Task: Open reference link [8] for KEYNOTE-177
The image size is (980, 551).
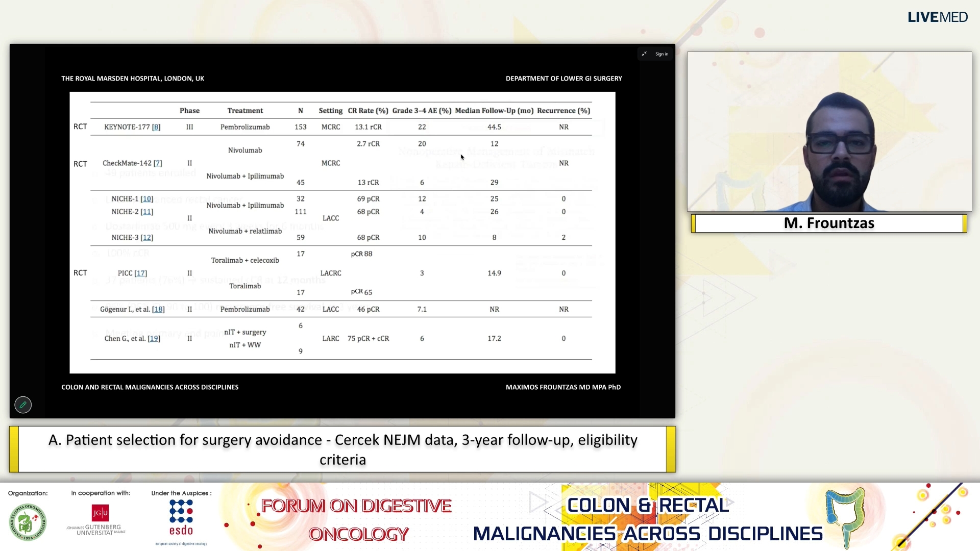Action: [x=156, y=127]
